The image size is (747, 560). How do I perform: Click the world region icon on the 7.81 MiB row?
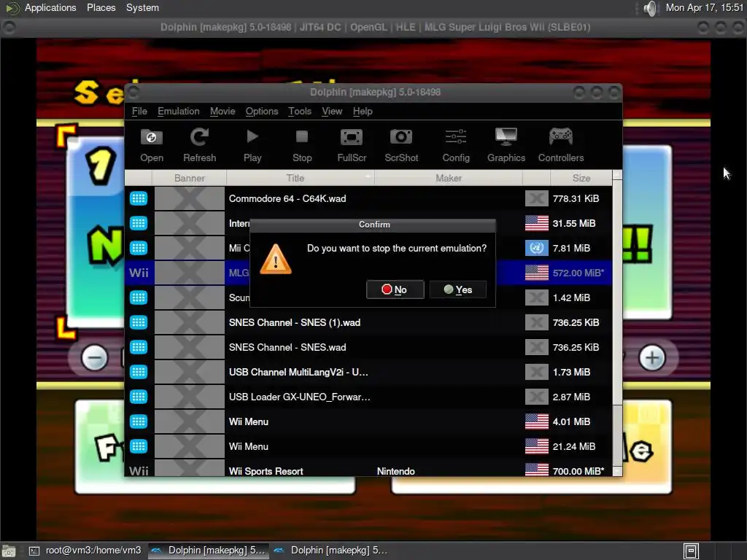536,248
